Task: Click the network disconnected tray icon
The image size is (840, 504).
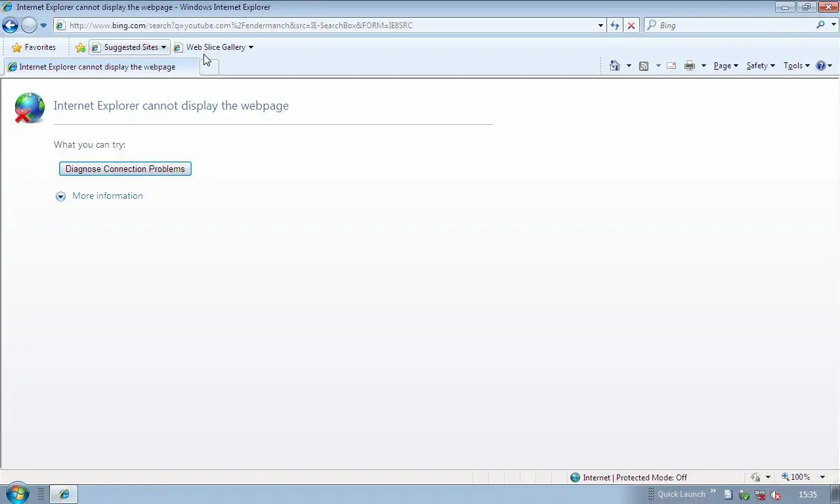Action: click(x=760, y=495)
